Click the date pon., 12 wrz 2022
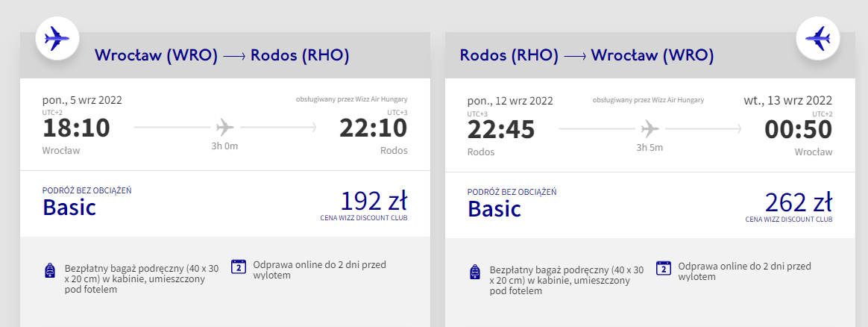 click(x=510, y=101)
